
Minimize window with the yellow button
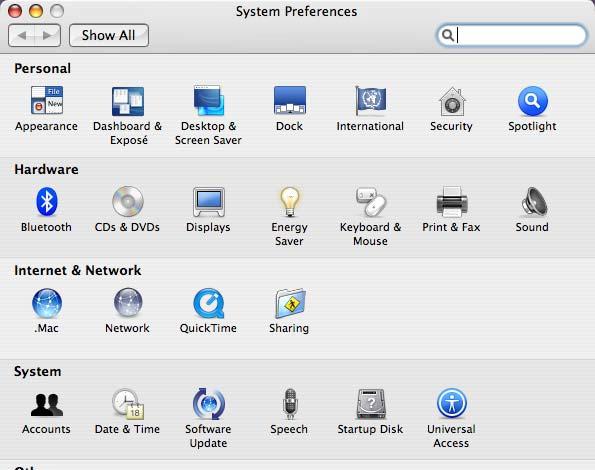36,11
